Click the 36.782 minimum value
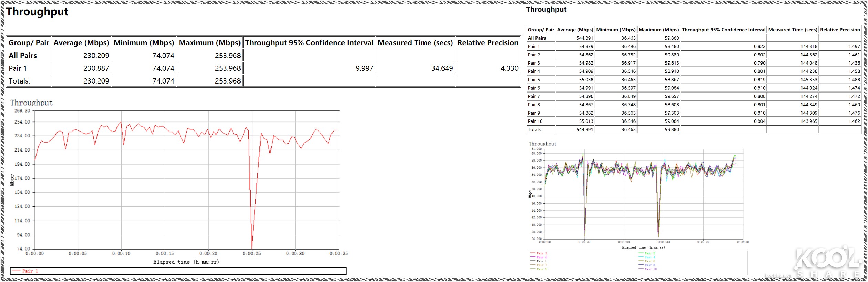 point(629,55)
